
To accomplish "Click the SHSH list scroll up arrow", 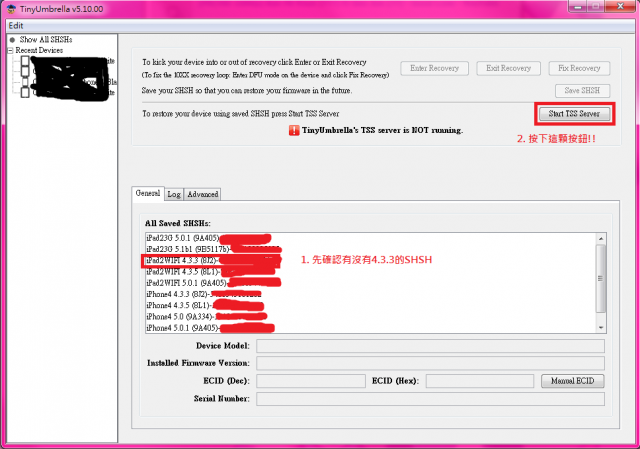I will coord(601,239).
